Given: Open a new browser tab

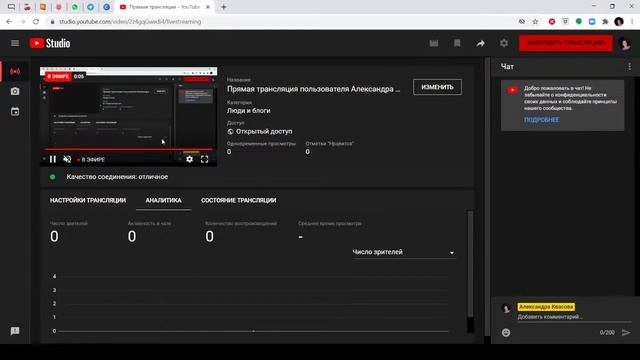Looking at the screenshot, I should click(x=224, y=7).
